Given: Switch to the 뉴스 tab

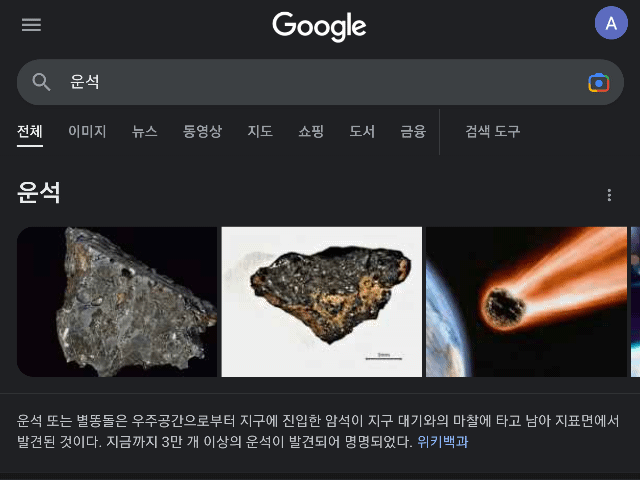Looking at the screenshot, I should tap(144, 131).
